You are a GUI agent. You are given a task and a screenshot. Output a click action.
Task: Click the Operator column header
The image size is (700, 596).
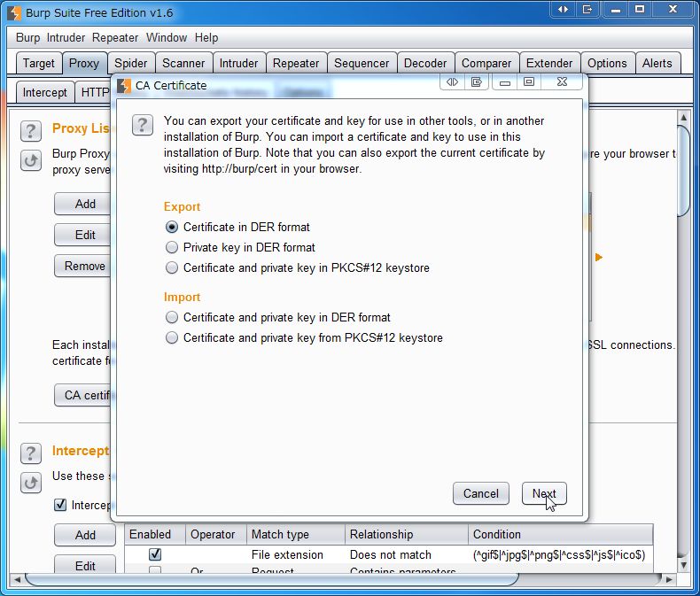pos(216,534)
